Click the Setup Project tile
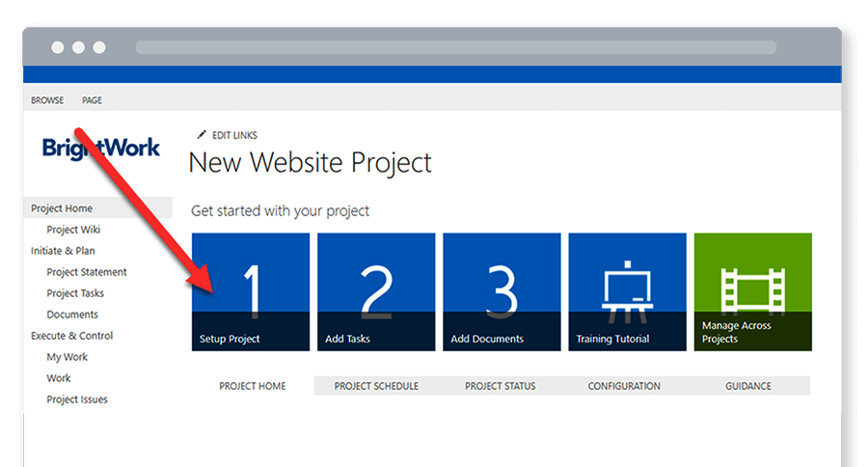 coord(251,291)
